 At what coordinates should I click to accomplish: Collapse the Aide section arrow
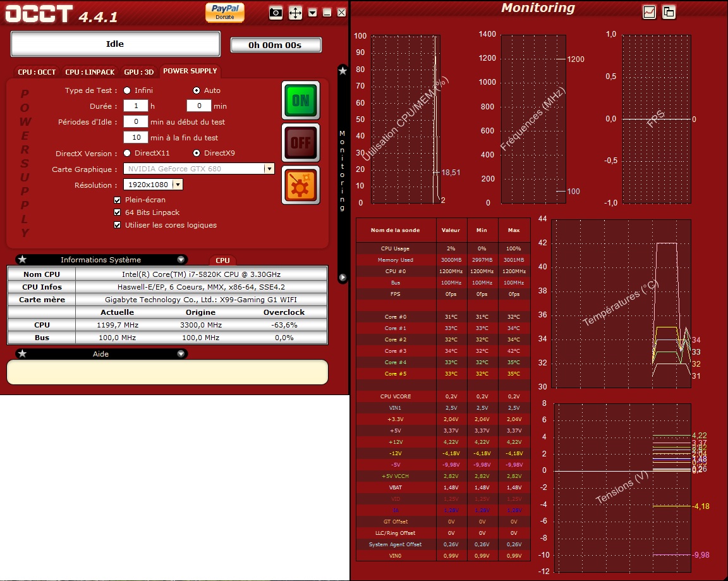pyautogui.click(x=181, y=354)
